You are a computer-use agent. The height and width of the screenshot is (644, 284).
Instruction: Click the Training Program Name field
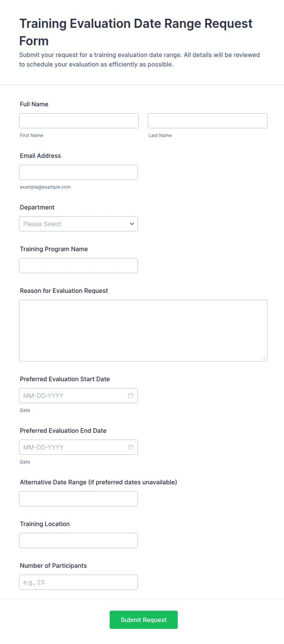[78, 266]
